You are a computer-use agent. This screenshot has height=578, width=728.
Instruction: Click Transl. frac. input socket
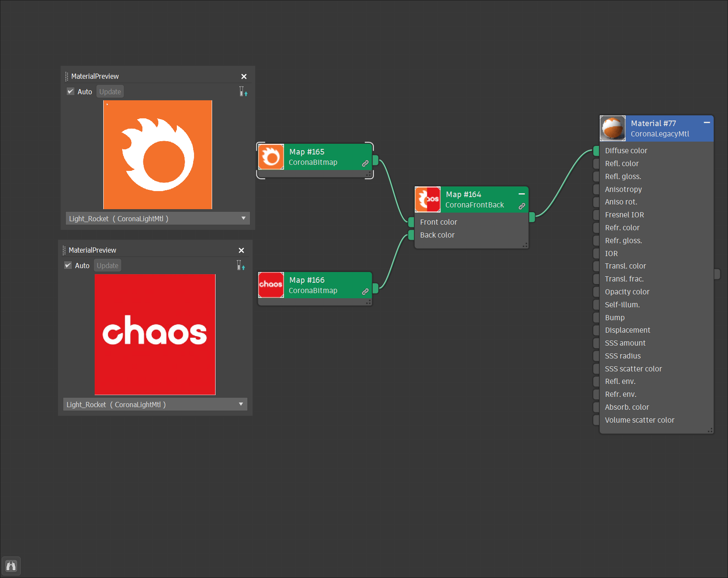pyautogui.click(x=596, y=279)
